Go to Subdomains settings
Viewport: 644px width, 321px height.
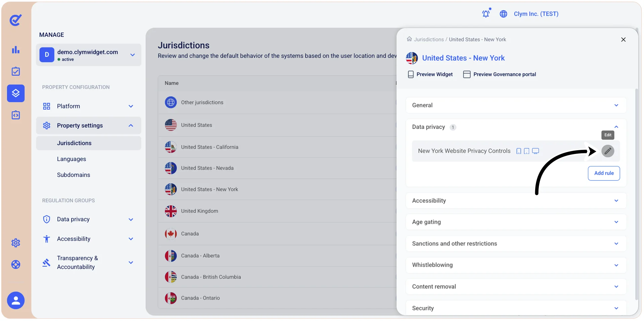pyautogui.click(x=74, y=175)
